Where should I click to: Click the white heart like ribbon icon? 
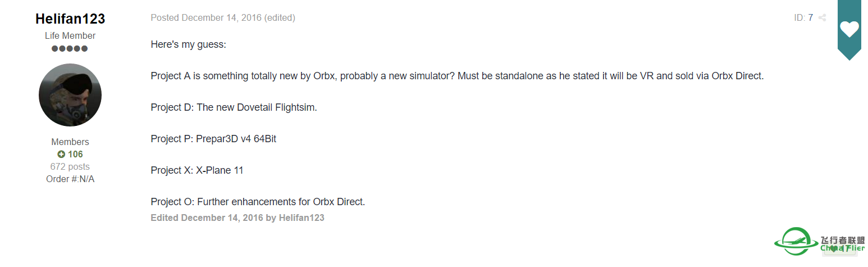[849, 29]
